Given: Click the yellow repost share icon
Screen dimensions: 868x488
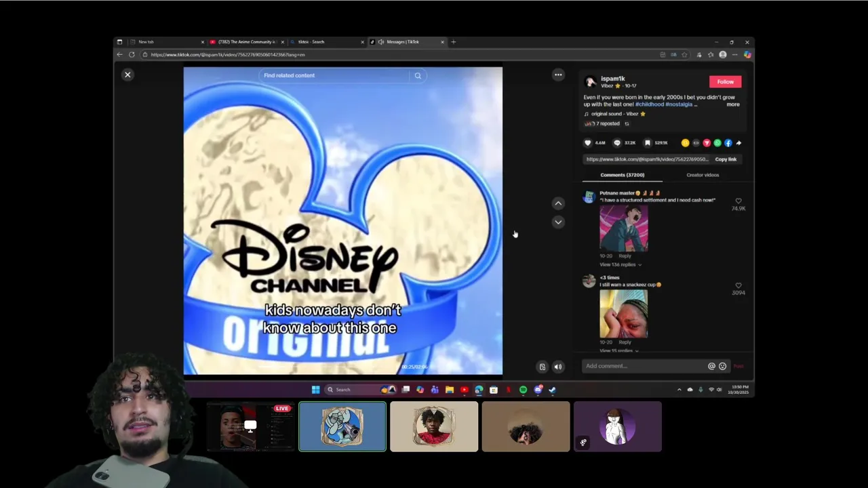Looking at the screenshot, I should pyautogui.click(x=685, y=143).
